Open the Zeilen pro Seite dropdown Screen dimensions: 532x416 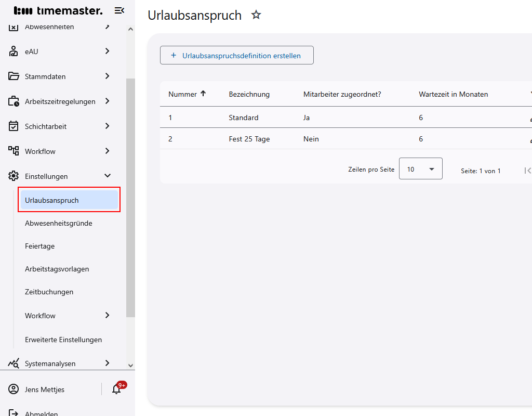click(x=420, y=169)
